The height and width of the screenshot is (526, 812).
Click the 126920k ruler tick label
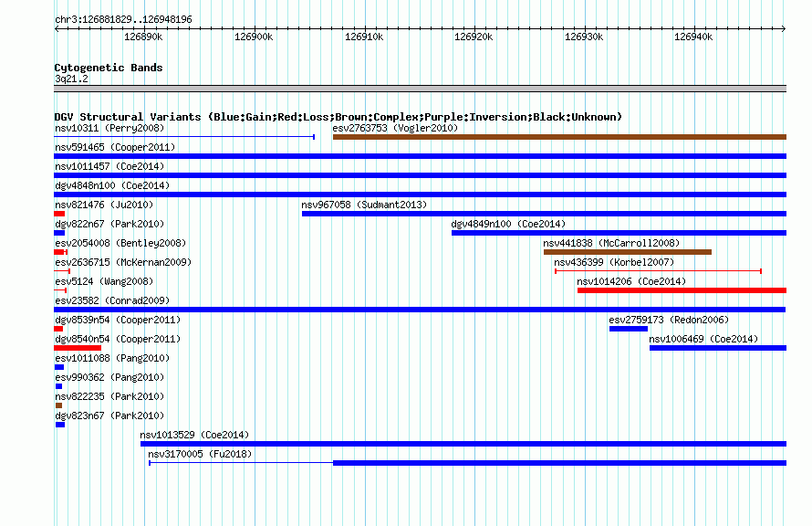(474, 37)
